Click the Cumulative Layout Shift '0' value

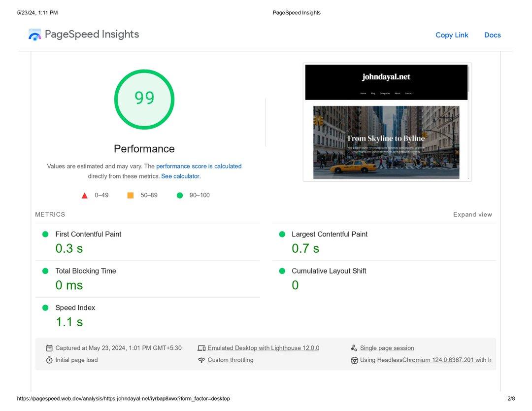pyautogui.click(x=295, y=285)
